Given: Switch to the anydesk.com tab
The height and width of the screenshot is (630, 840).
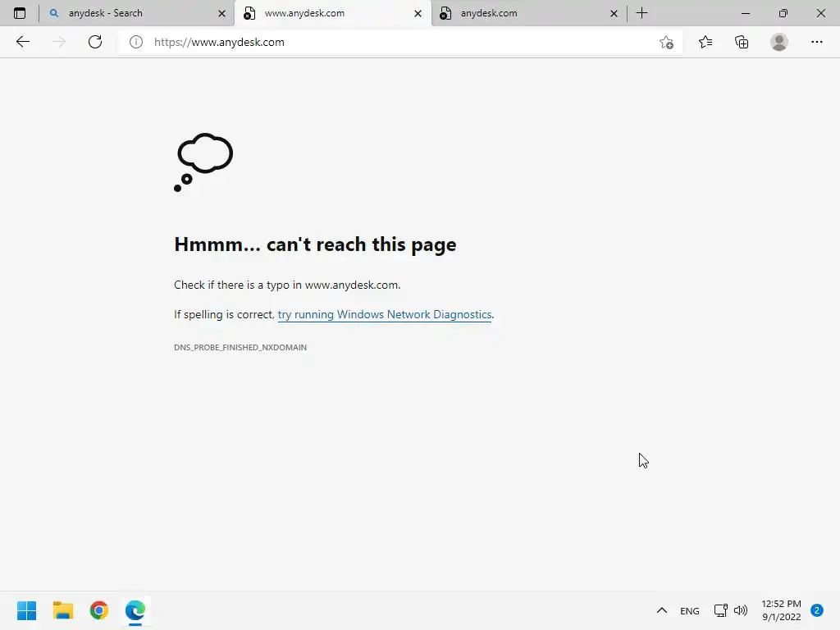Looking at the screenshot, I should [529, 13].
